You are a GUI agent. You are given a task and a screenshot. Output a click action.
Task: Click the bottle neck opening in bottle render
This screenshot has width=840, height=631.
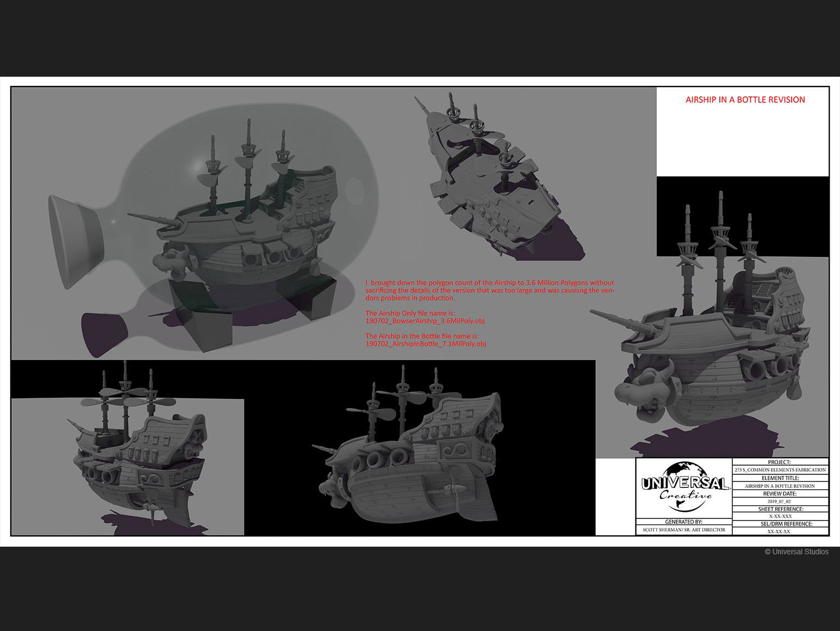pyautogui.click(x=77, y=242)
